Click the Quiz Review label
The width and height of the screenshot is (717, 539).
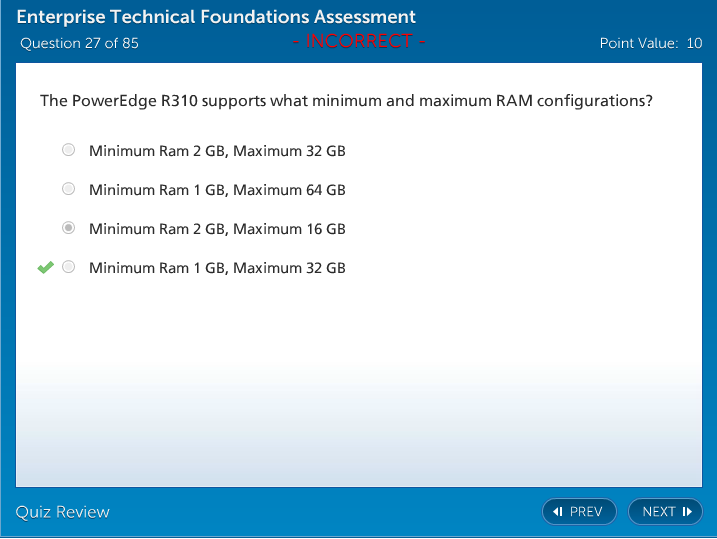(63, 512)
